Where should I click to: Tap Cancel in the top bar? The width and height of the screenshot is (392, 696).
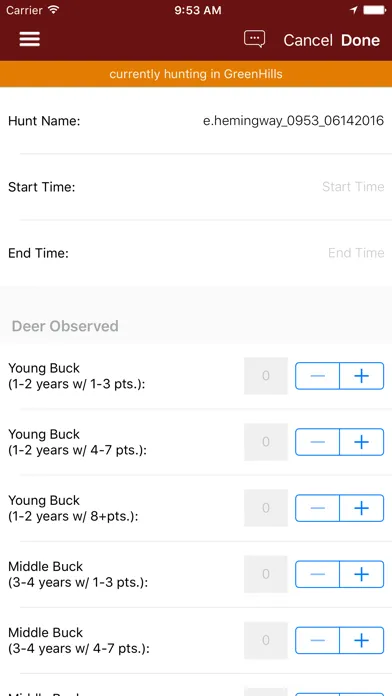point(308,40)
